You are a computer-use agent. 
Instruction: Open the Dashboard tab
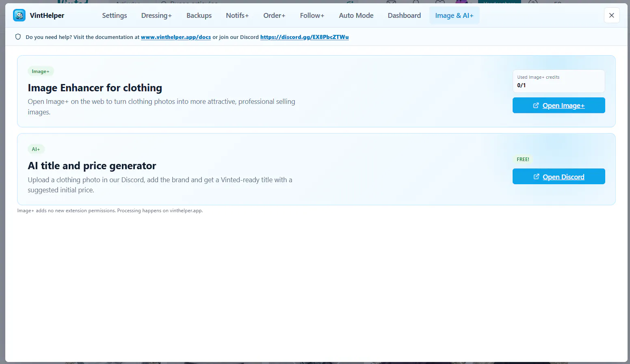click(x=404, y=15)
